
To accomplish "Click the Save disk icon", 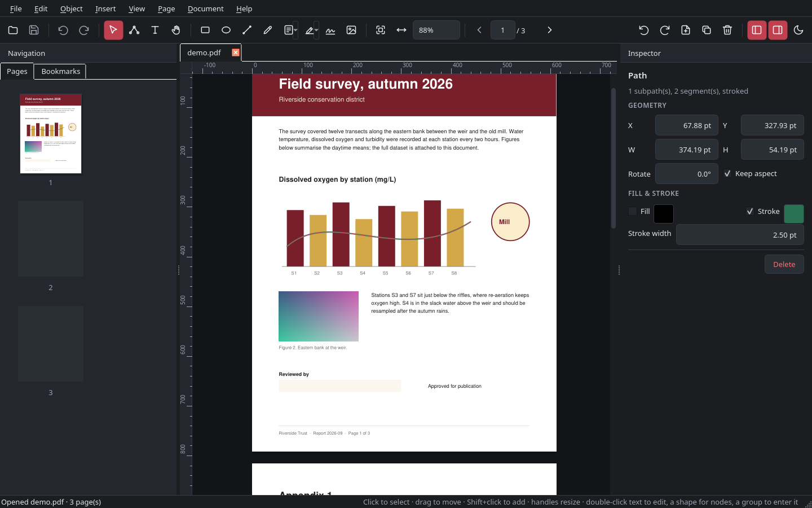I will pyautogui.click(x=34, y=30).
